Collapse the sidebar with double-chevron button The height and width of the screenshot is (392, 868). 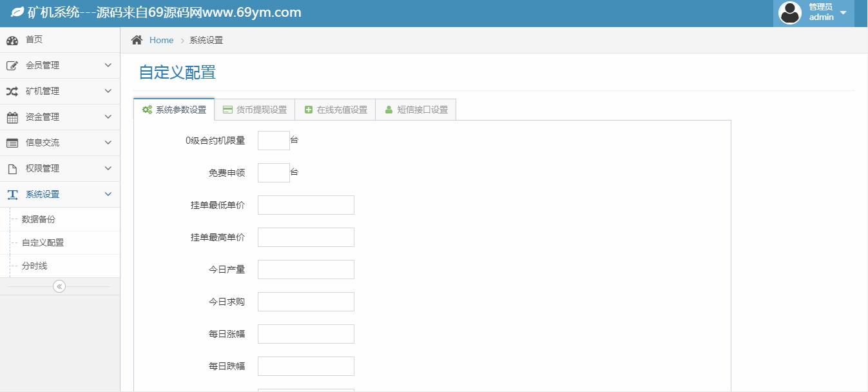click(x=59, y=286)
